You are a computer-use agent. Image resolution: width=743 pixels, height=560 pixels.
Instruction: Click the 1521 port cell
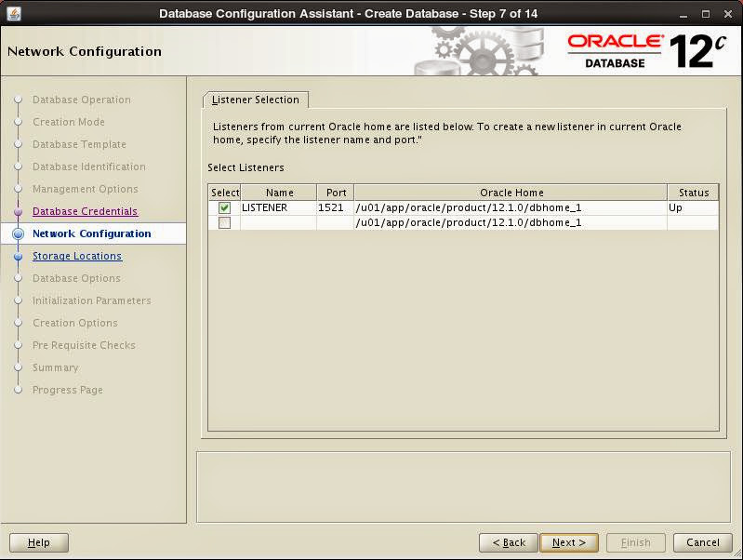point(336,207)
